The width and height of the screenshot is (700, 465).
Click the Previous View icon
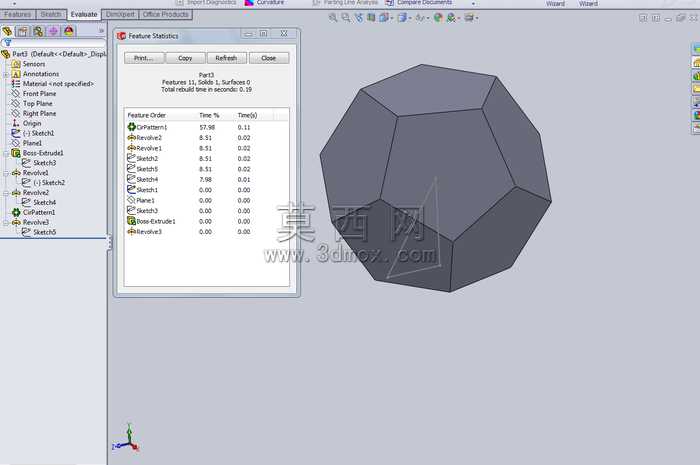pyautogui.click(x=358, y=18)
